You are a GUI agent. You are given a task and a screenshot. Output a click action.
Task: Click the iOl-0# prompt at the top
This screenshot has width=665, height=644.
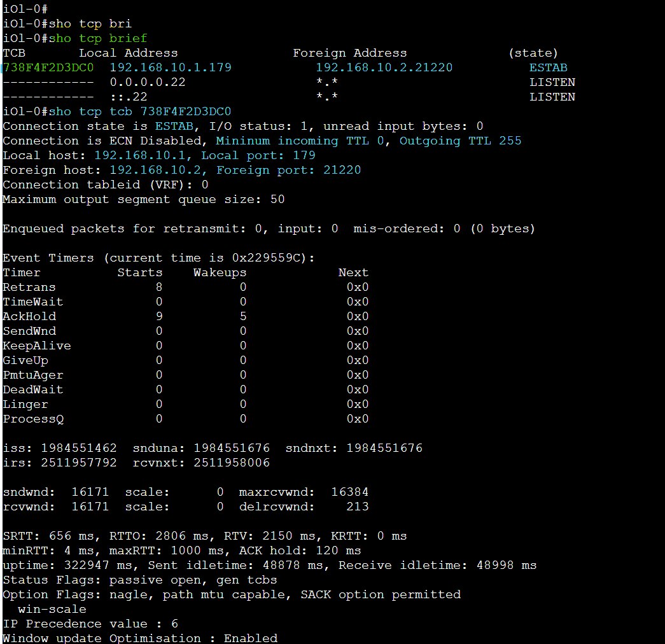tap(24, 9)
